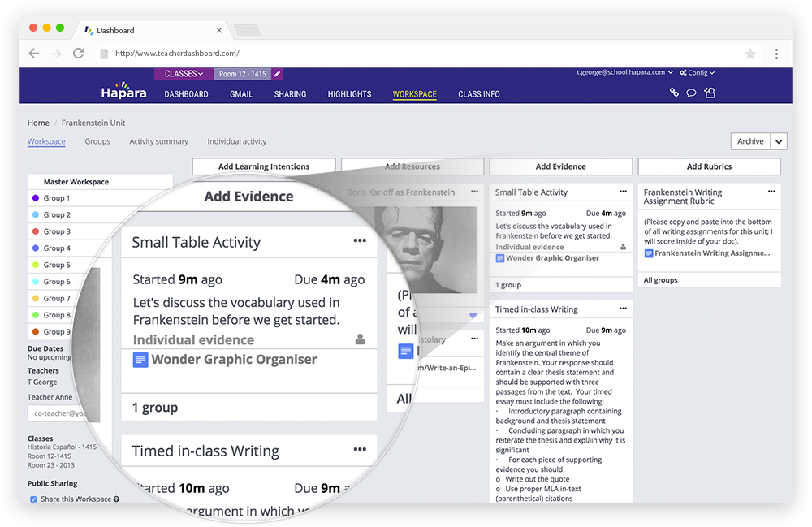
Task: Switch to the Workspace sub-tab
Action: 46,141
